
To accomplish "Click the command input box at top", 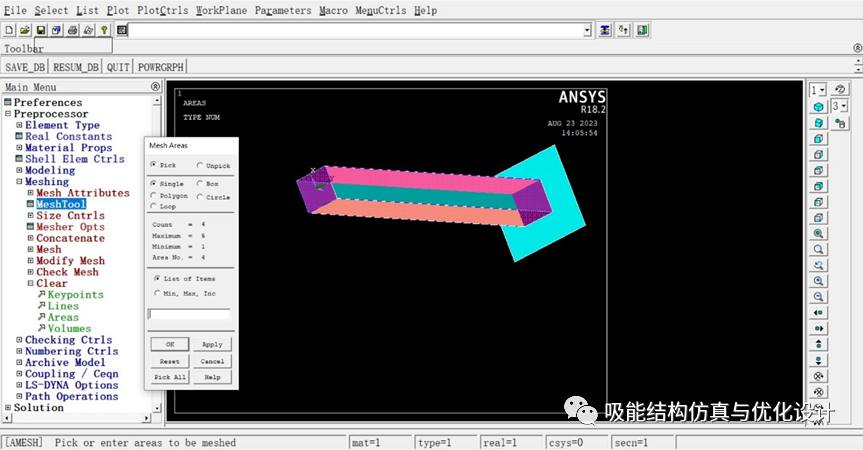I will (356, 30).
